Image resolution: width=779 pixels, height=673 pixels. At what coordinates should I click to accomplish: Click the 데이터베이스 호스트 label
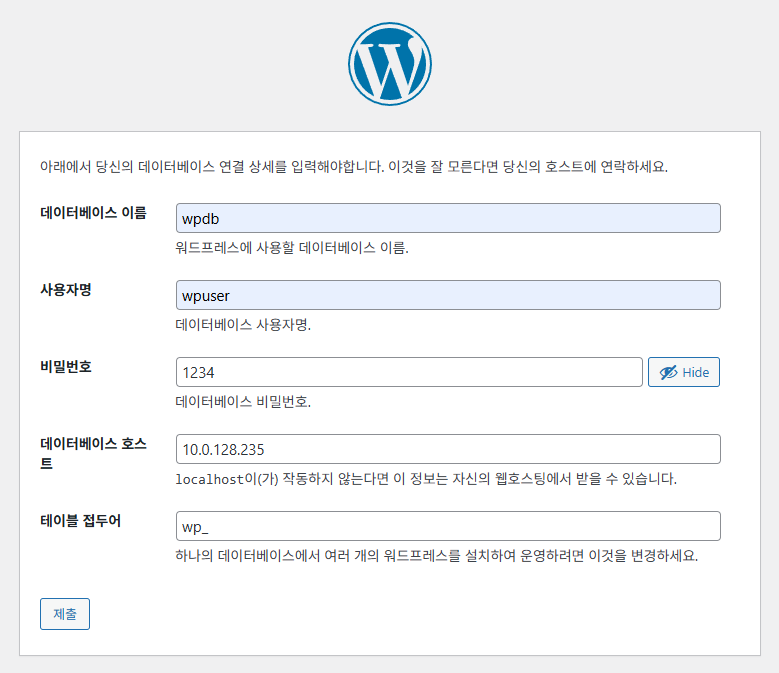click(93, 453)
